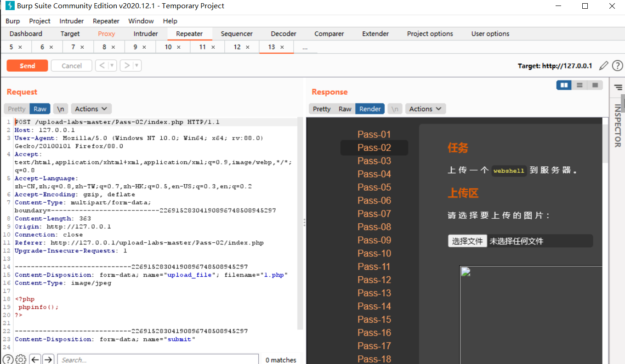This screenshot has width=625, height=364.
Task: Go forward to next request in history
Action: pos(126,66)
